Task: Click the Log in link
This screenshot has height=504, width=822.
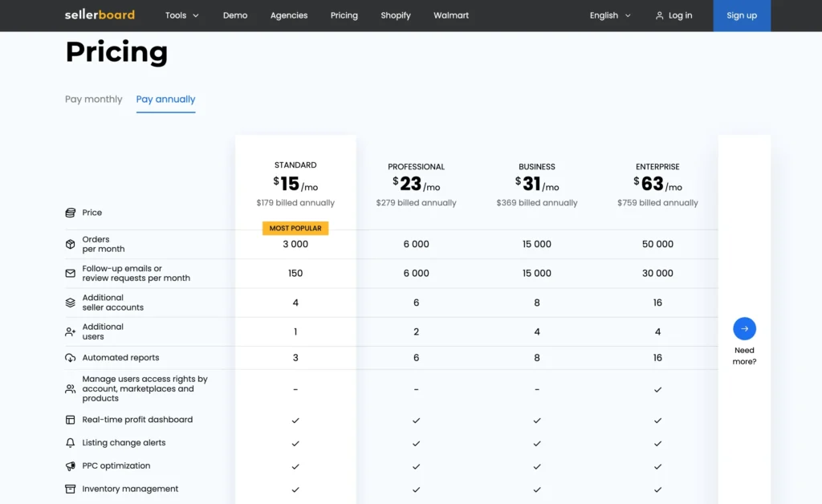Action: [673, 15]
